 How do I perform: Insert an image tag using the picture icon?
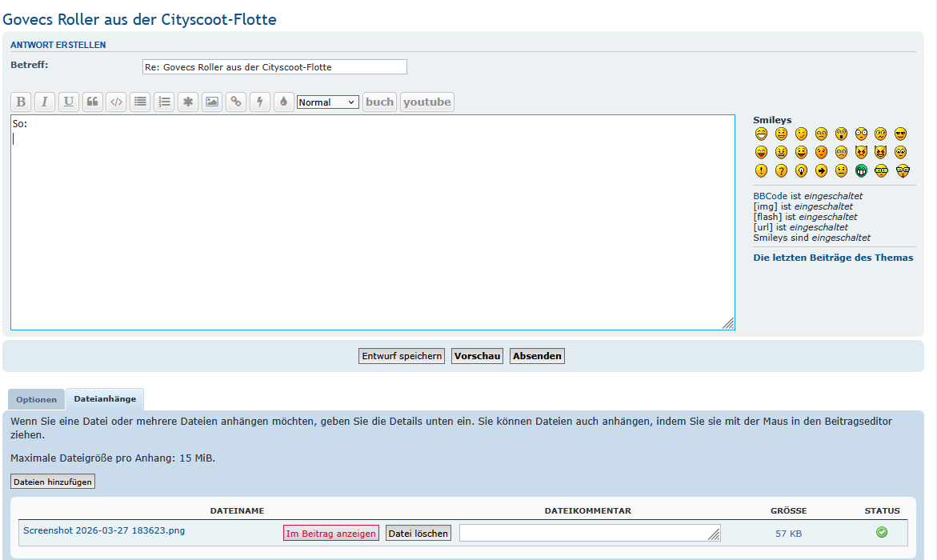pos(212,102)
